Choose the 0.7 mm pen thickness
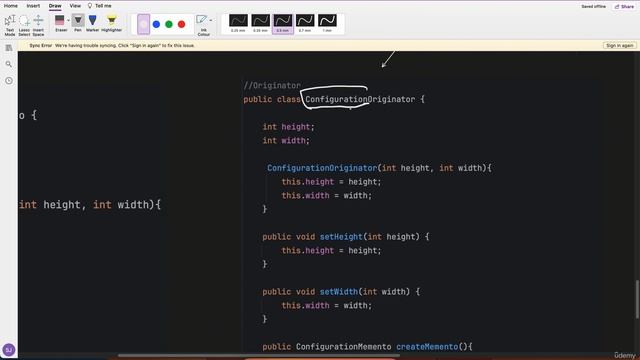The height and width of the screenshot is (360, 640). click(305, 23)
